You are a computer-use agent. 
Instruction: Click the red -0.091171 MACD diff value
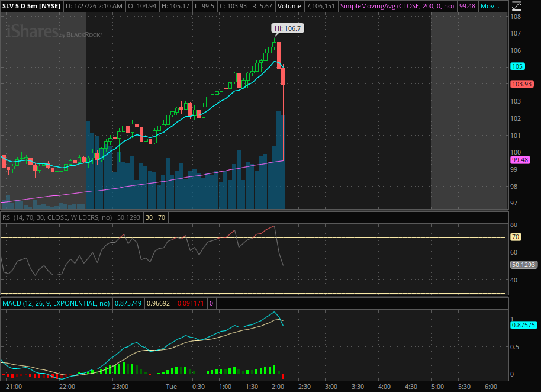tap(189, 303)
